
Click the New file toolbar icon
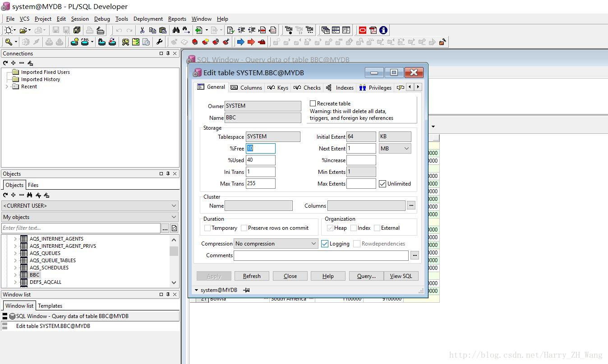click(8, 30)
